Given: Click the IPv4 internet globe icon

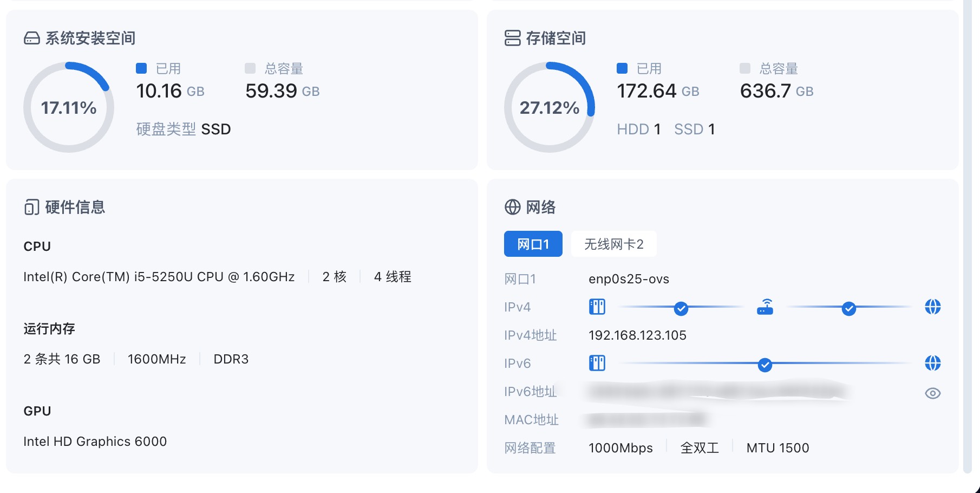Looking at the screenshot, I should click(x=932, y=307).
